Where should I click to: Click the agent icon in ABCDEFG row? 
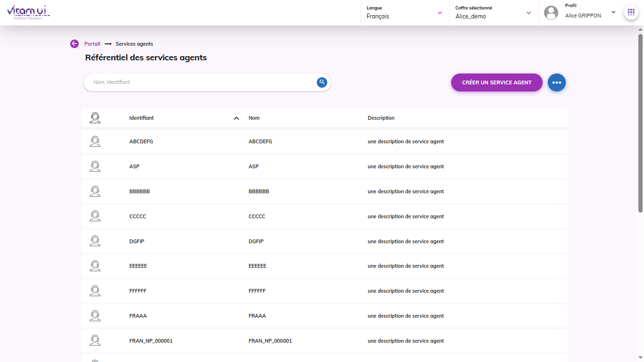tap(95, 141)
